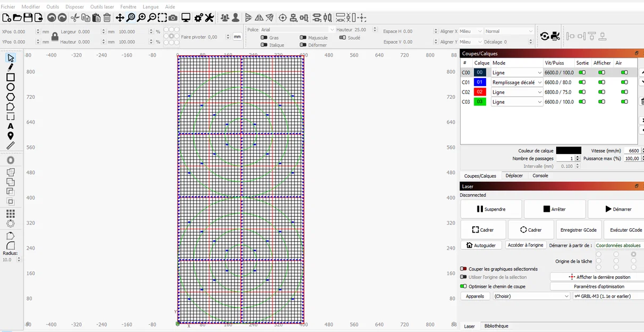Select the polygon (hexagon) tool
The height and width of the screenshot is (332, 644).
pos(11,97)
